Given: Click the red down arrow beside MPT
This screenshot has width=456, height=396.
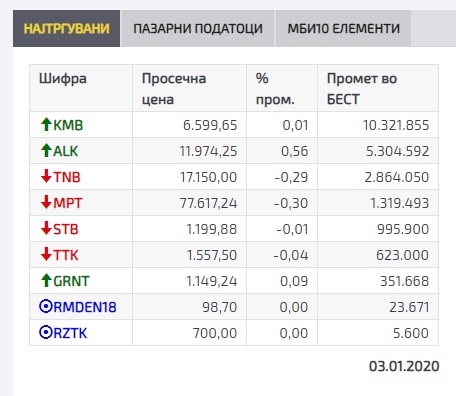Looking at the screenshot, I should [46, 202].
